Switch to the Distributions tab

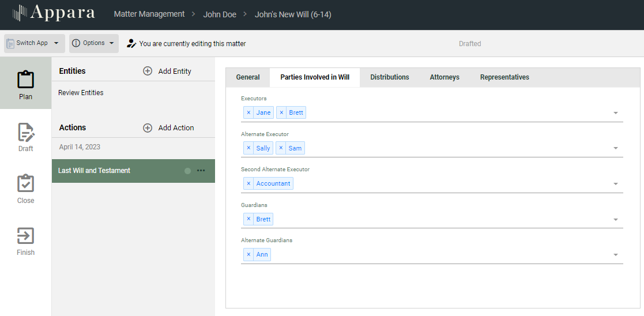pos(389,77)
